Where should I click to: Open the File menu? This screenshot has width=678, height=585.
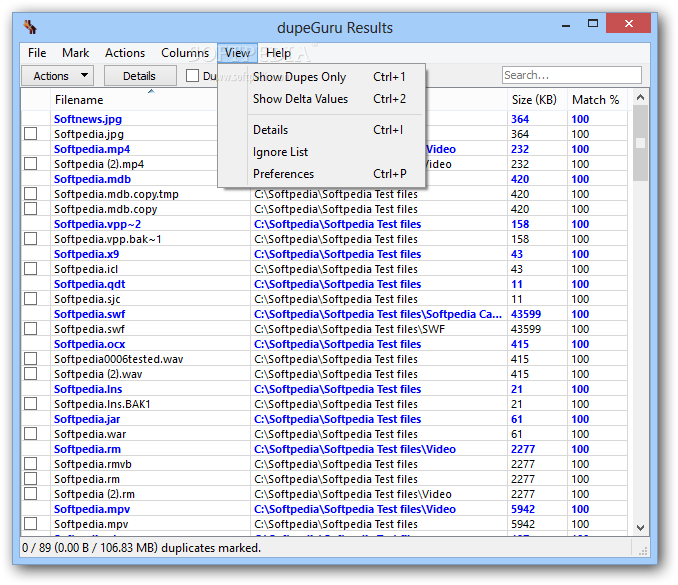[x=37, y=53]
